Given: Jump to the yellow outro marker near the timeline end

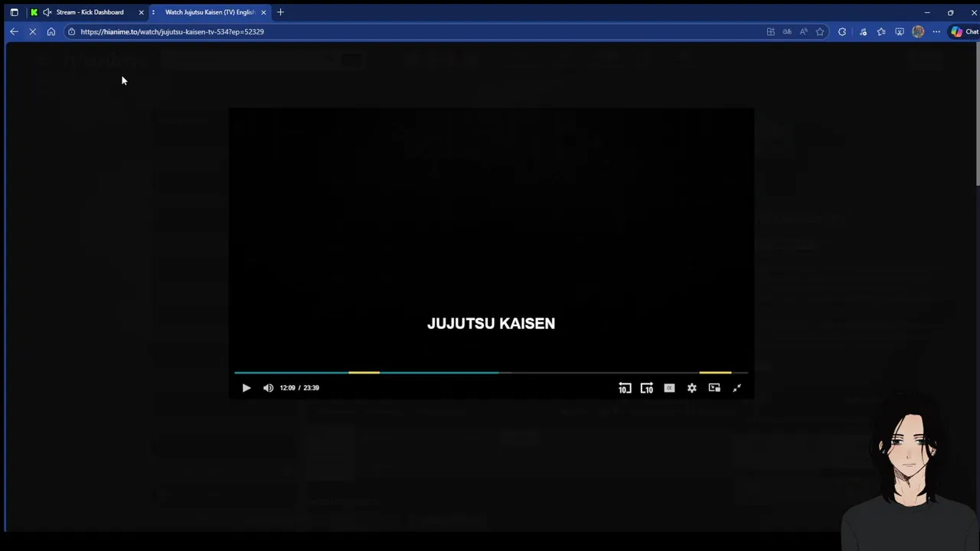Looking at the screenshot, I should point(715,373).
